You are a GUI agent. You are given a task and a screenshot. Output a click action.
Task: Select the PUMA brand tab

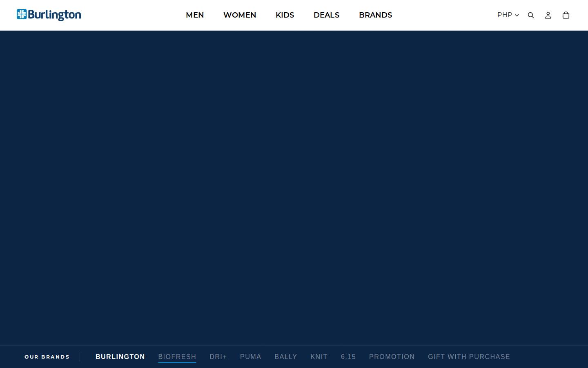[x=251, y=357]
